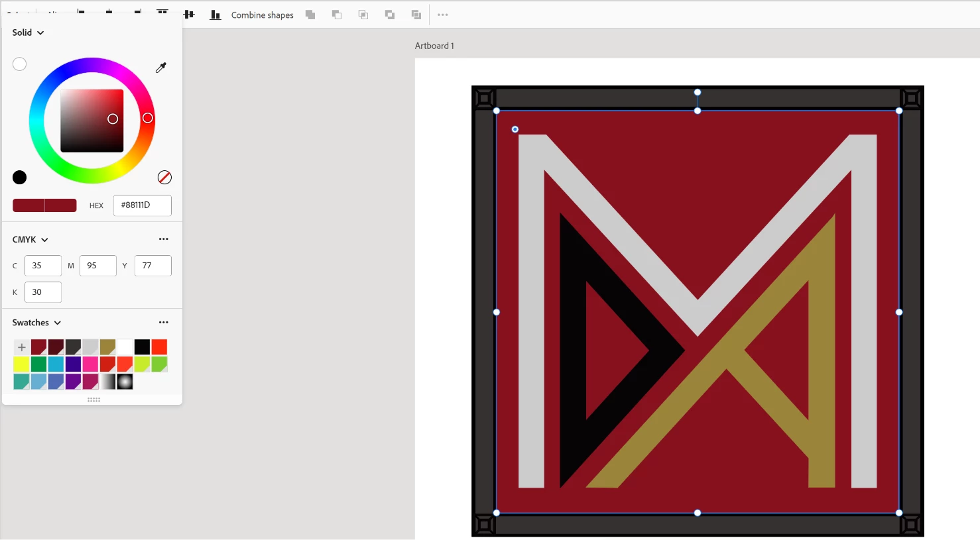Select the white swatch in Swatches

click(x=125, y=347)
